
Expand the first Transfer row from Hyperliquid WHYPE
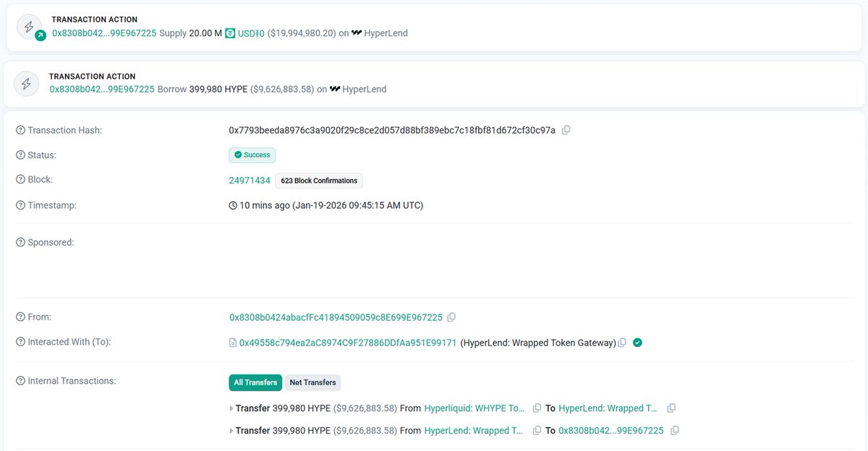(231, 408)
